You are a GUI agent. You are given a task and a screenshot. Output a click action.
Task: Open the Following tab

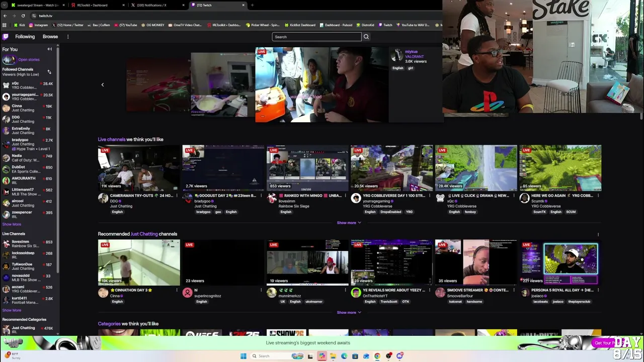click(25, 37)
